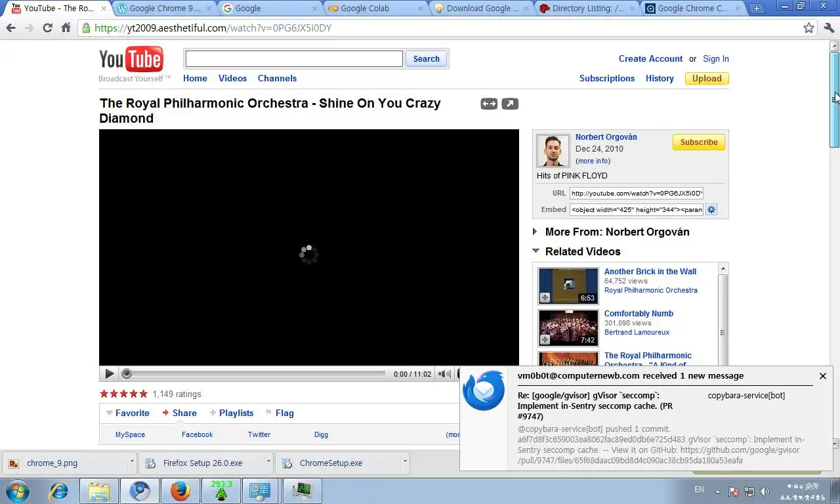Mute video using the speaker icon

click(x=444, y=374)
